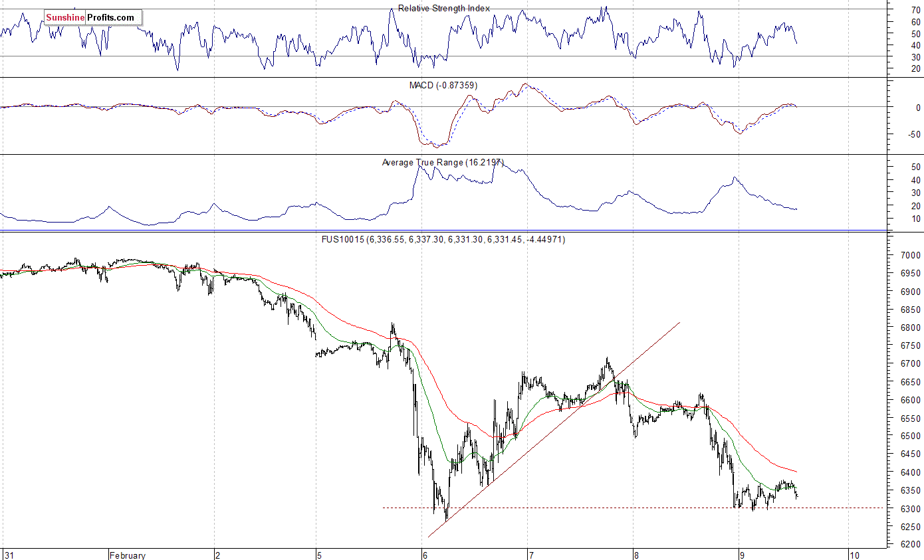
Task: Click the 'February' date axis label
Action: tap(128, 555)
